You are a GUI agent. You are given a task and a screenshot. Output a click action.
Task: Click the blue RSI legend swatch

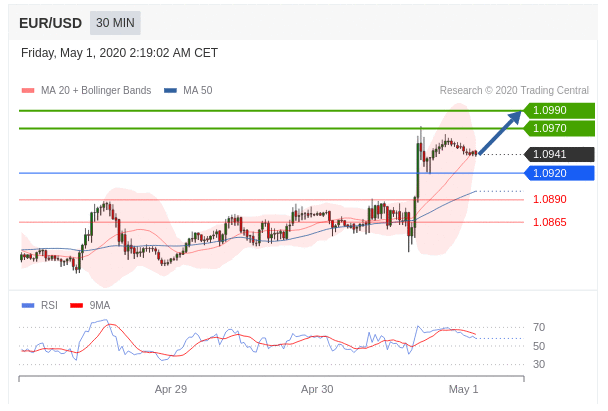click(28, 306)
